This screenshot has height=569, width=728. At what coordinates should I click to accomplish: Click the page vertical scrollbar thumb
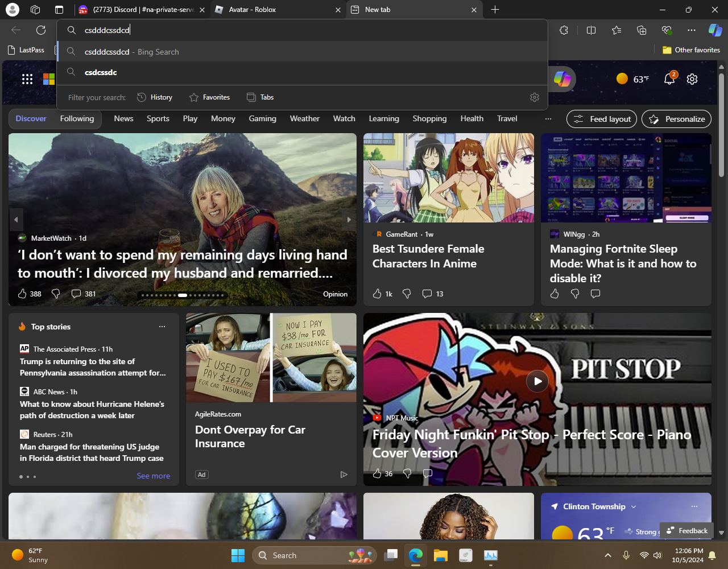722,126
